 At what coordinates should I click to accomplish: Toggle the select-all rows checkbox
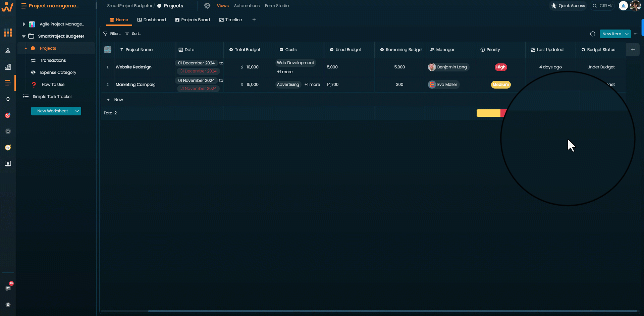click(x=108, y=50)
